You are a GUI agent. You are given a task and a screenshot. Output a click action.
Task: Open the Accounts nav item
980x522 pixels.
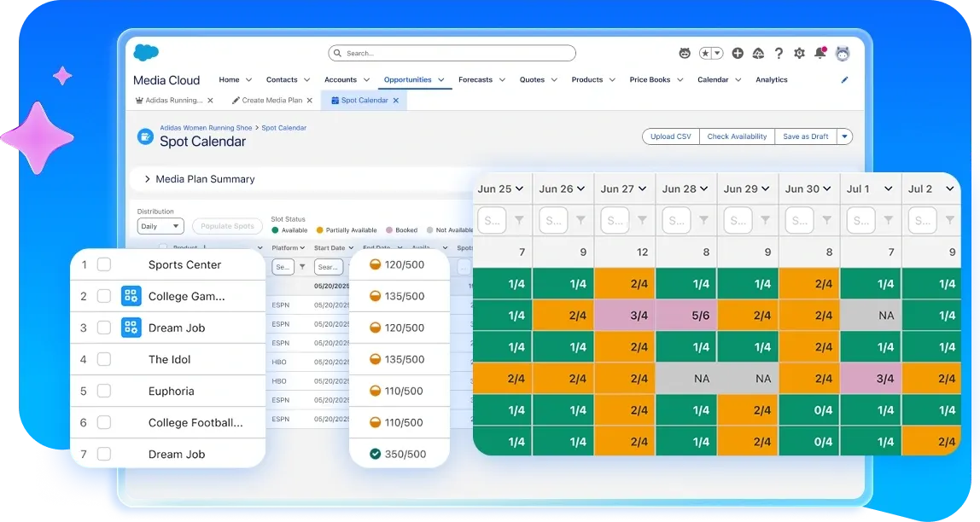[341, 80]
